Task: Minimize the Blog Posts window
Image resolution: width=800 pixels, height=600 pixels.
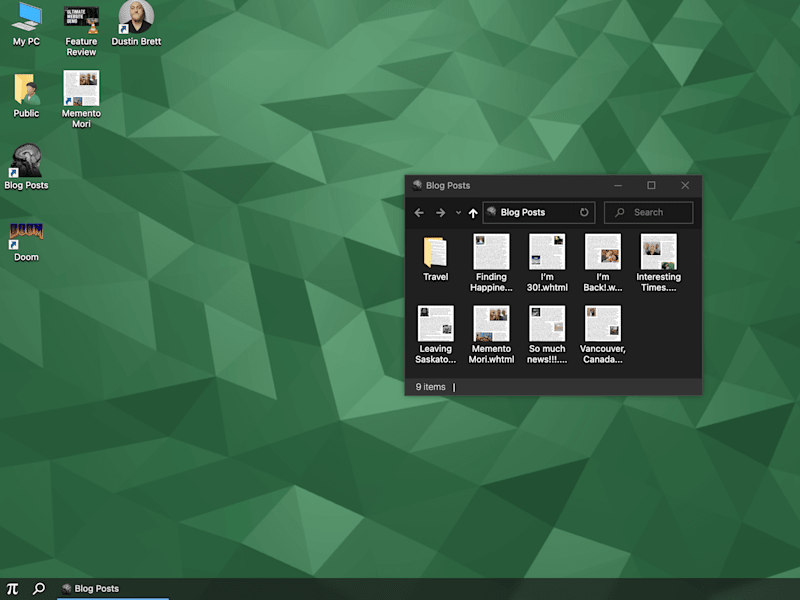Action: [x=618, y=185]
